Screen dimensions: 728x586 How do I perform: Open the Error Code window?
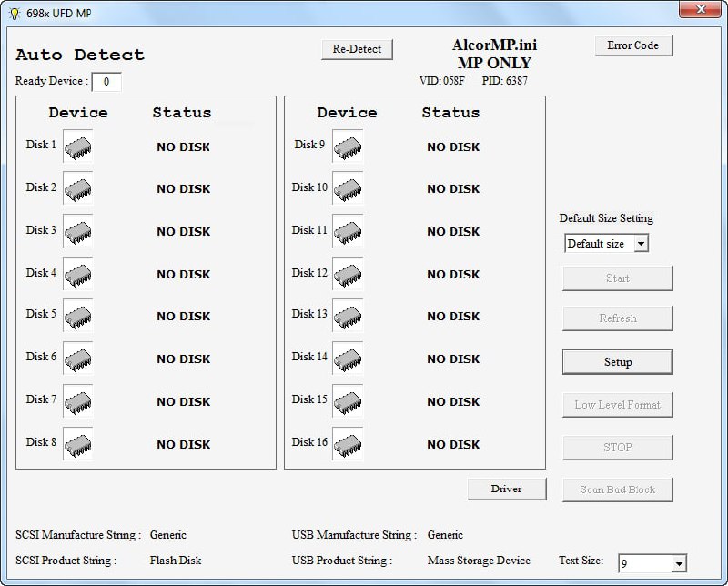coord(633,45)
